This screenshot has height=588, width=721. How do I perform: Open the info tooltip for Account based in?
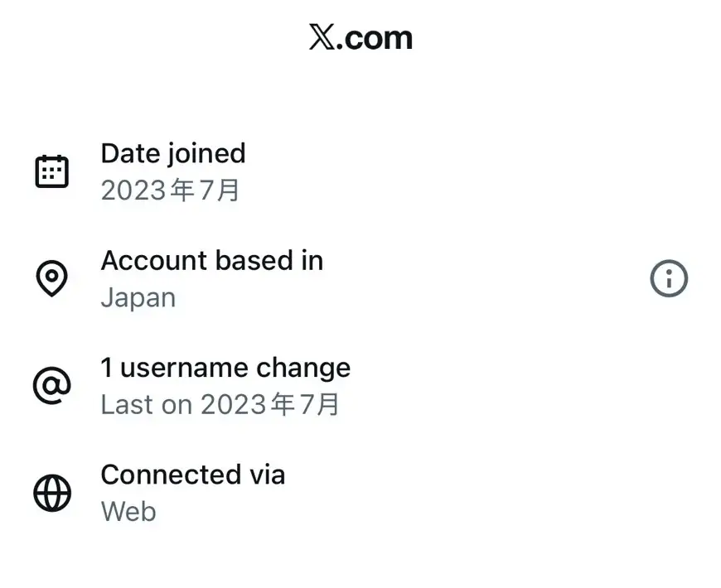(x=668, y=279)
